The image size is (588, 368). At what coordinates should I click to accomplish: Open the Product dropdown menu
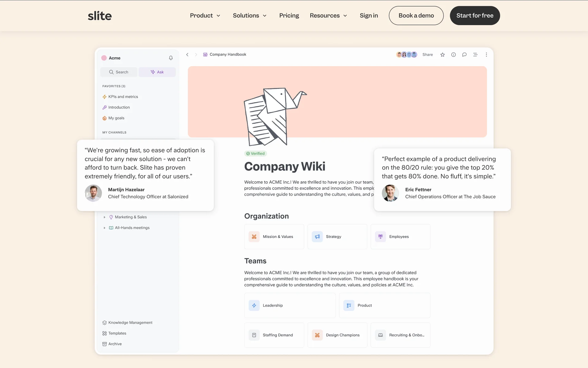click(205, 16)
